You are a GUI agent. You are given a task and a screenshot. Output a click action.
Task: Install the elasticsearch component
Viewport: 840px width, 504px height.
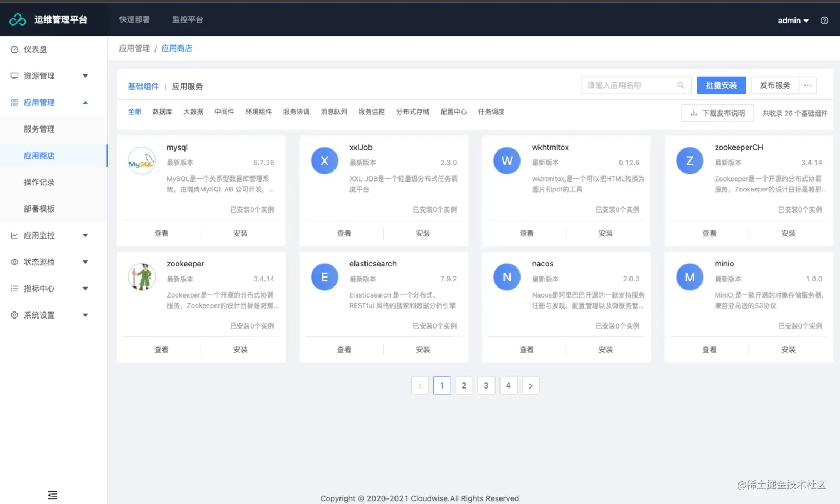click(423, 350)
